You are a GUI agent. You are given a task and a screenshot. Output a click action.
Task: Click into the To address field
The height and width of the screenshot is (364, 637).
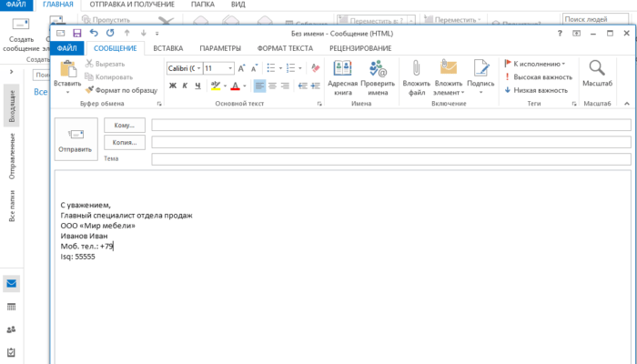[391, 126]
